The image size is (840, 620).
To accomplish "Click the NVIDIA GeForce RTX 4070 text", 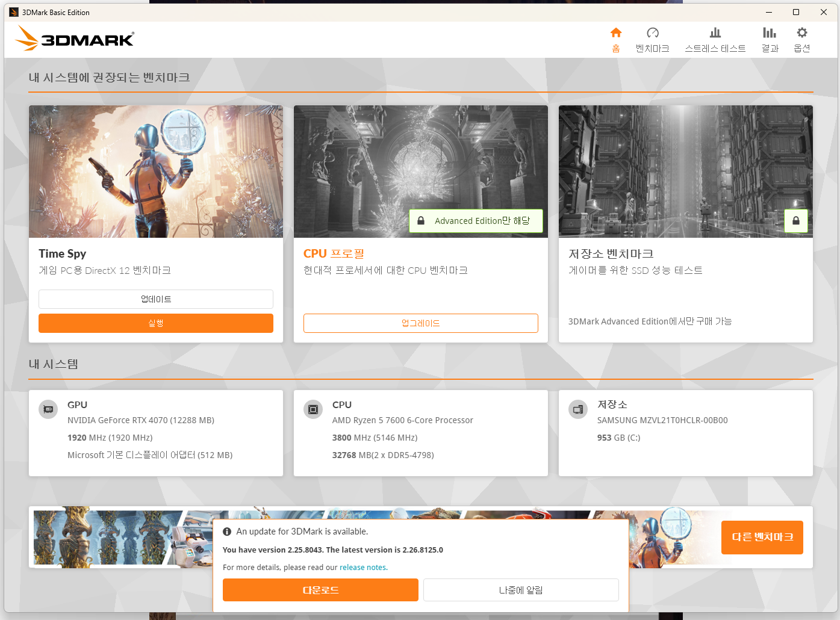I will [141, 420].
